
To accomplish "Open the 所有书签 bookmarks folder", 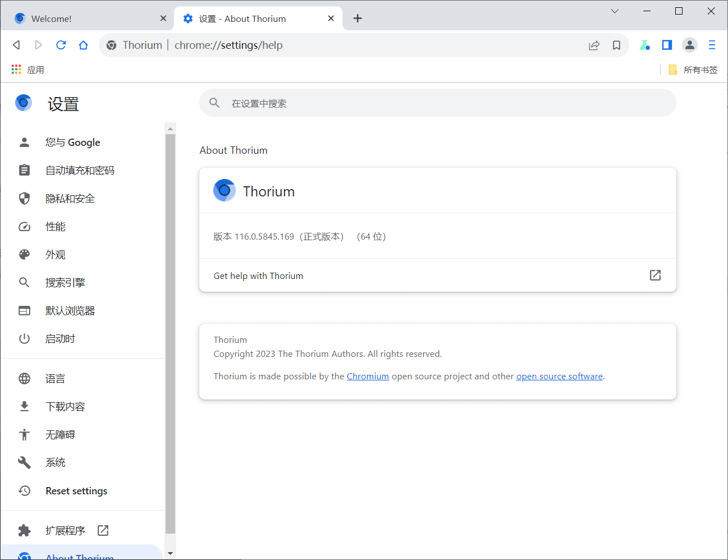I will tap(693, 70).
